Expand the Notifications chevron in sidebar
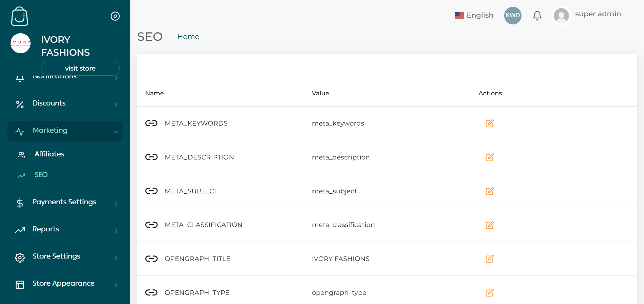This screenshot has width=644, height=304. coord(116,78)
